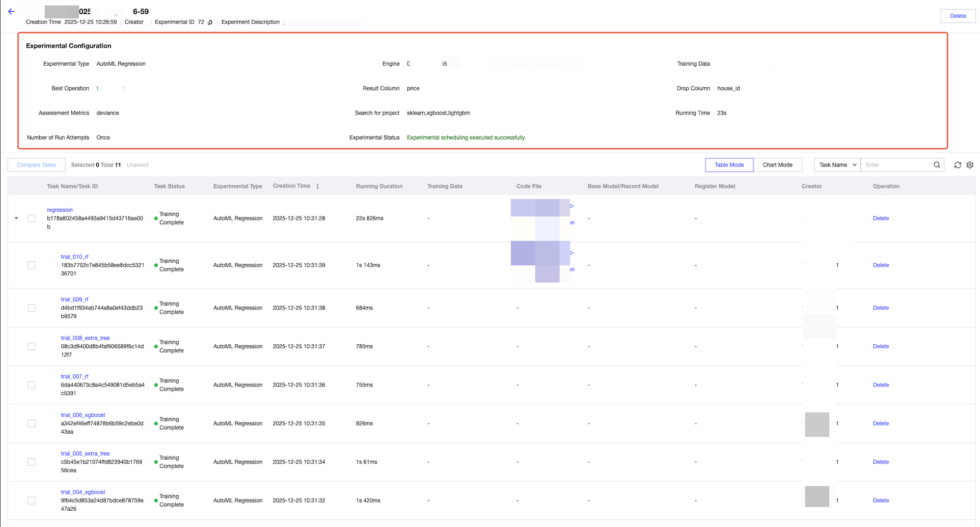The height and width of the screenshot is (527, 980).
Task: Delete the trial_009_rf task
Action: [880, 308]
